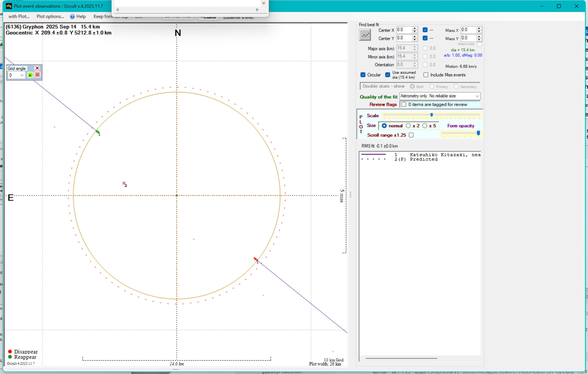This screenshot has height=374, width=588.
Task: Expand Quality of the fit dropdown
Action: click(x=477, y=96)
